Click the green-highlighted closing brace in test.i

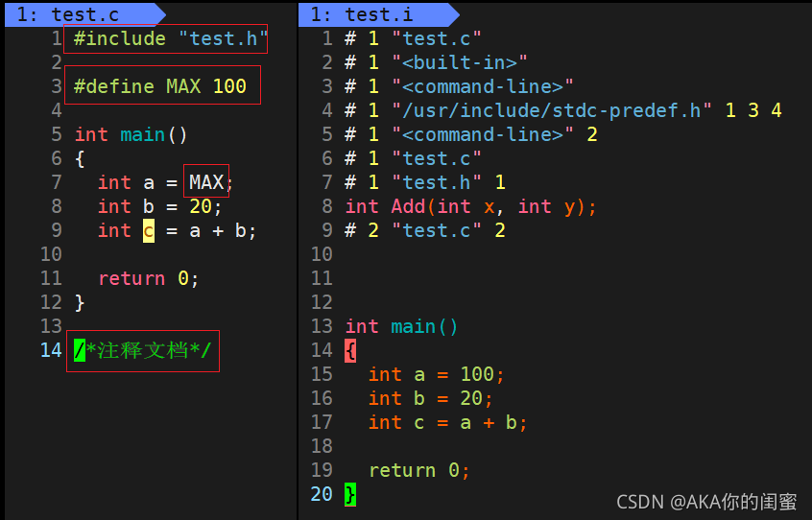pyautogui.click(x=350, y=494)
